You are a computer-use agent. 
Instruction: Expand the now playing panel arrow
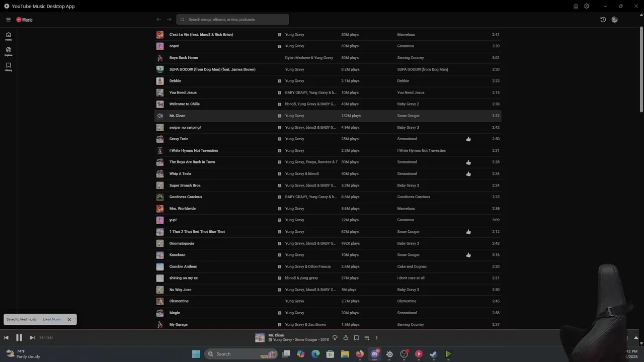pyautogui.click(x=636, y=338)
